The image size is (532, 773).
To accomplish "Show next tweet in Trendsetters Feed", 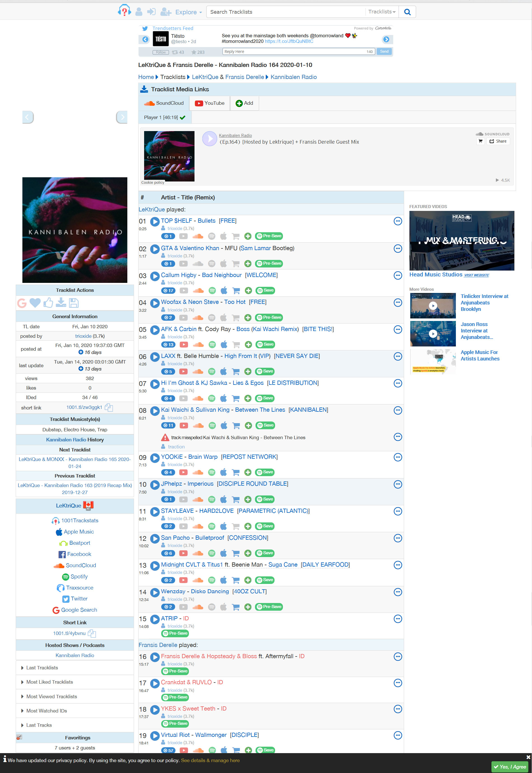I will 386,39.
